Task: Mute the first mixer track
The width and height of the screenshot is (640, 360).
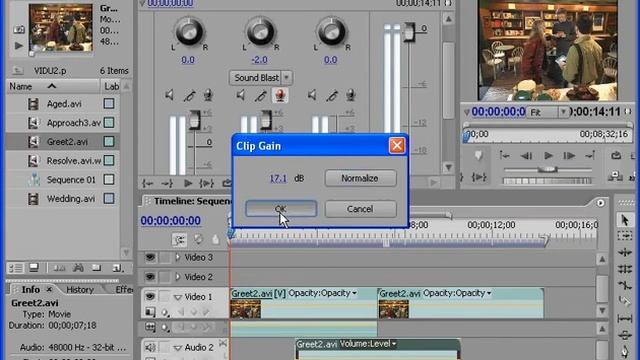Action: [169, 96]
